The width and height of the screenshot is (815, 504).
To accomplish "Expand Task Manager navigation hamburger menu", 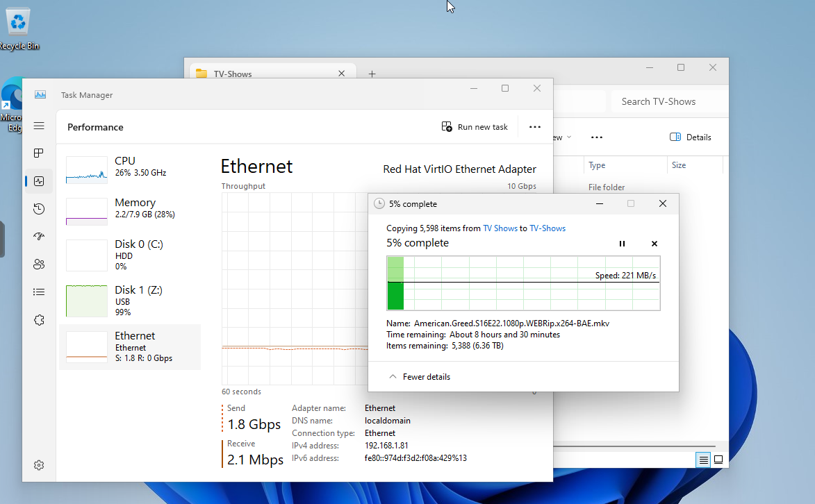I will tap(39, 126).
